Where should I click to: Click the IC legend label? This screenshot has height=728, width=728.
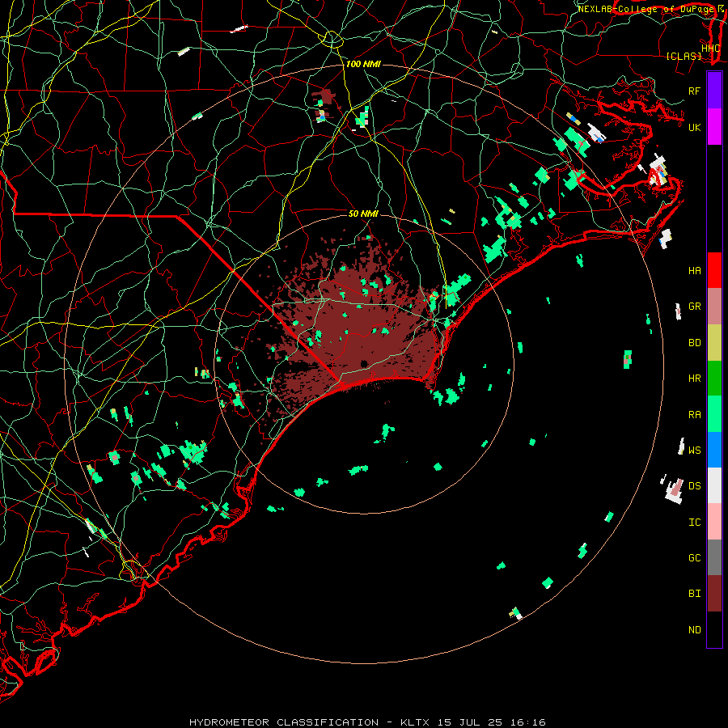pos(694,523)
